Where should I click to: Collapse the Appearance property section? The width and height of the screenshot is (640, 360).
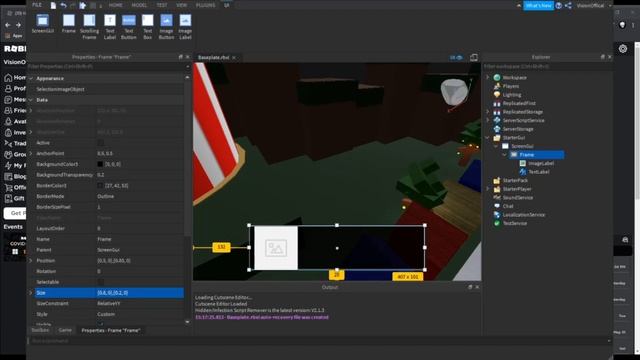(31, 78)
